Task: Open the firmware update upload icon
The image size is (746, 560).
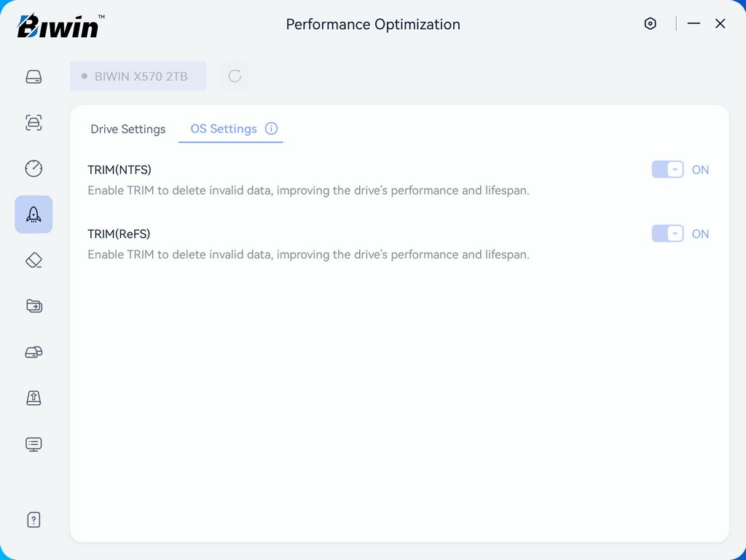Action: tap(34, 398)
